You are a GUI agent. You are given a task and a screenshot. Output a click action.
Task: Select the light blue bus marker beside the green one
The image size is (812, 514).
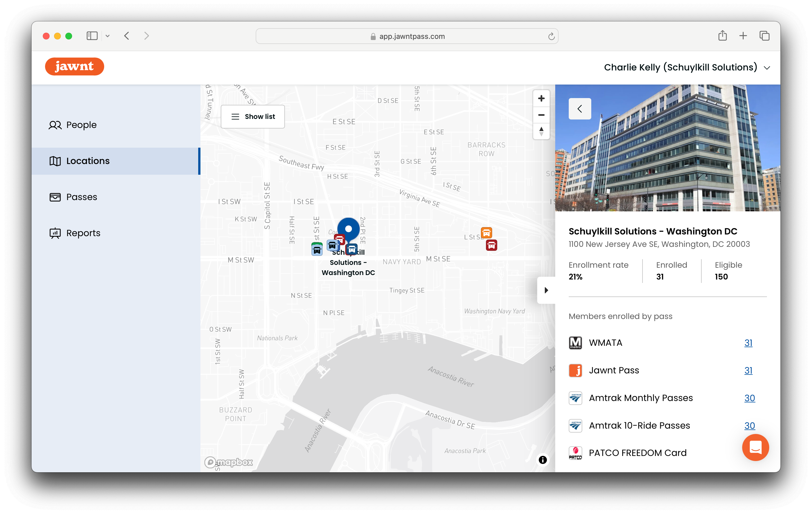click(332, 245)
